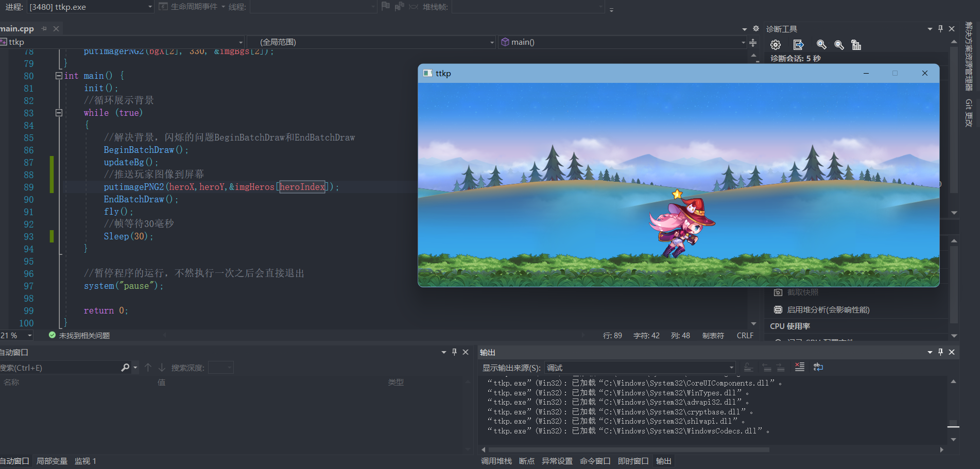
Task: Click the previous search result up arrow
Action: click(148, 368)
